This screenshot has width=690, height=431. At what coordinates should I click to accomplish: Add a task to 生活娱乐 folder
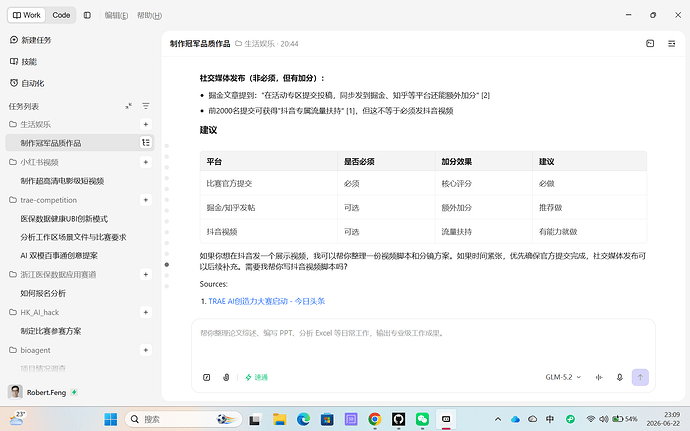click(146, 124)
